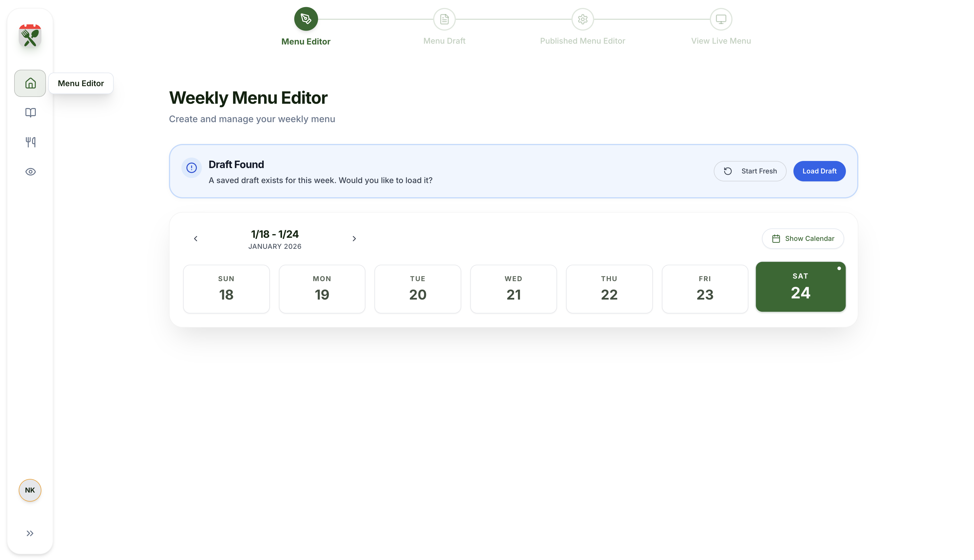This screenshot has height=560, width=974.
Task: Deselect the highlighted Saturday 24 card
Action: [801, 287]
